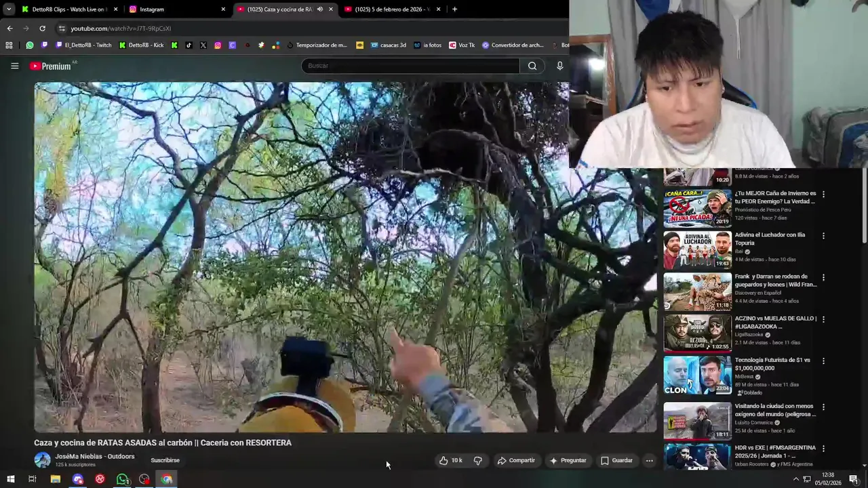Open the ACZINO vs MUELAS DE GALLO thumbnail
This screenshot has height=488, width=868.
click(x=697, y=333)
